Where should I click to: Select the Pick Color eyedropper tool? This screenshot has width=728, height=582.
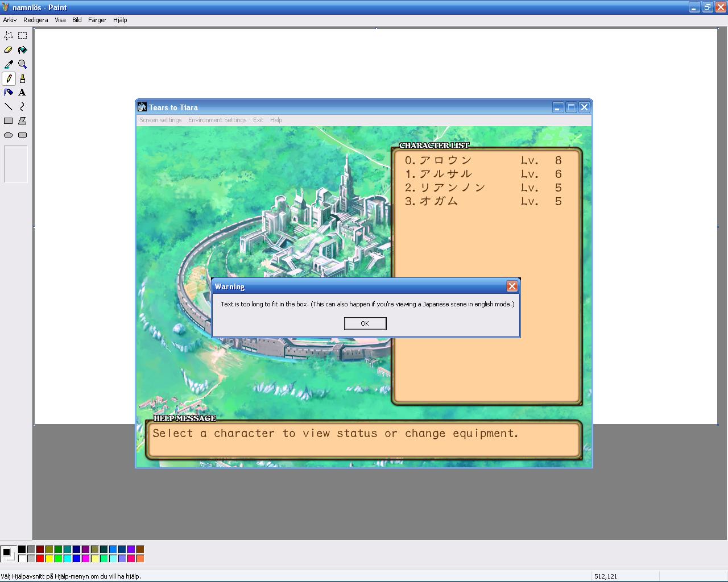9,64
